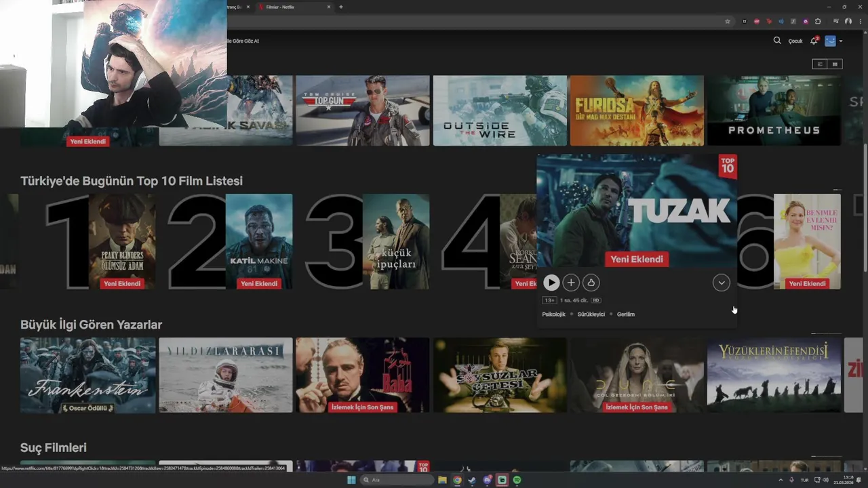Click the 13+ maturity rating badge
868x488 pixels.
point(549,300)
